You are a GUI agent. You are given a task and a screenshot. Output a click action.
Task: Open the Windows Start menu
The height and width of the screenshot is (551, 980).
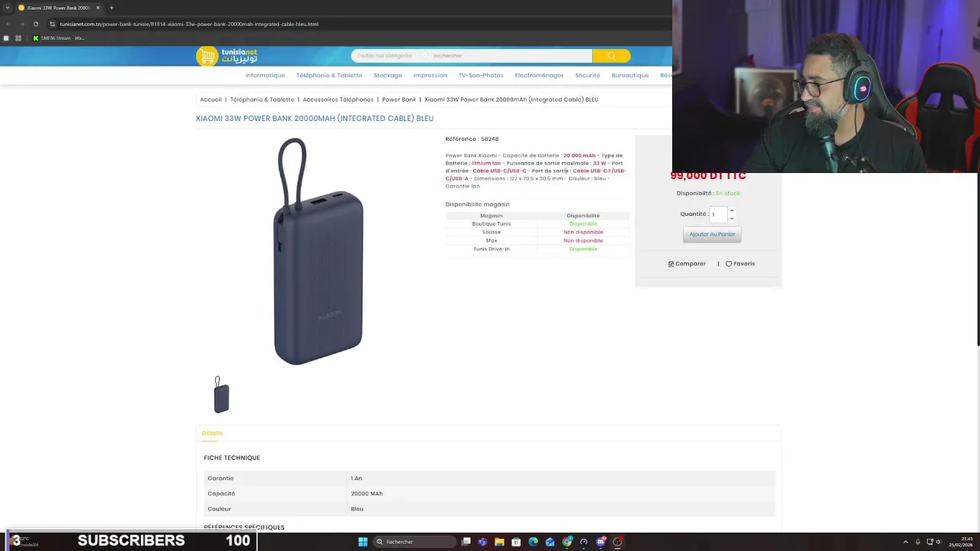pos(363,542)
